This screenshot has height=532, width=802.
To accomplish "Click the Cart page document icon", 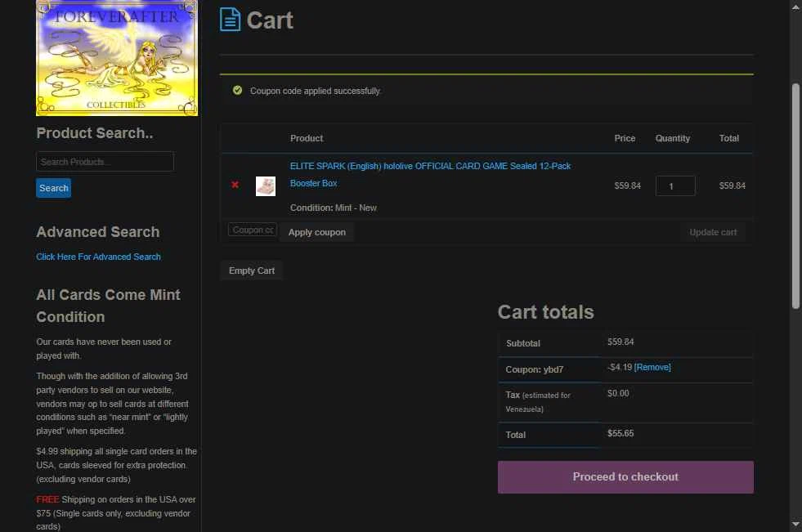I will (230, 20).
